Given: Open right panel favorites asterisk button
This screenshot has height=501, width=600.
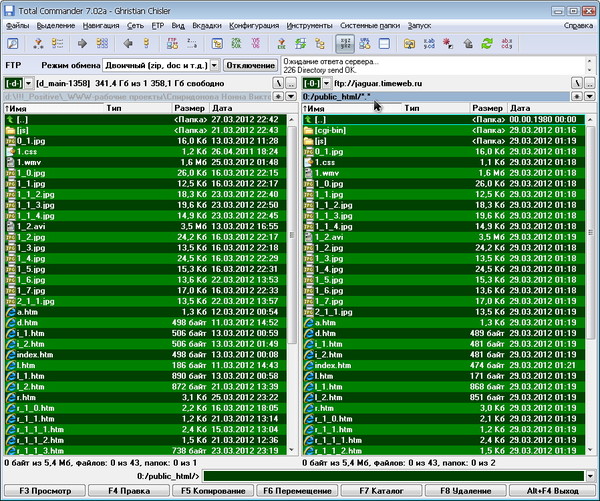Looking at the screenshot, I should (x=577, y=96).
